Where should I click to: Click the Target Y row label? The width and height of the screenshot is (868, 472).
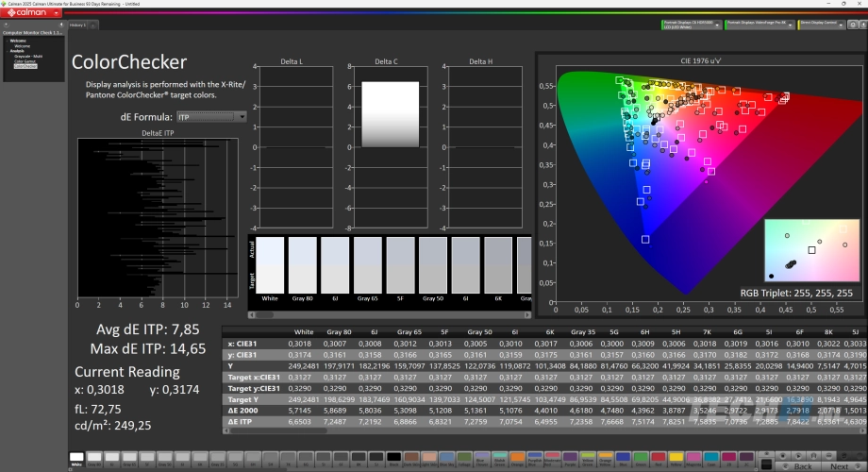click(243, 399)
